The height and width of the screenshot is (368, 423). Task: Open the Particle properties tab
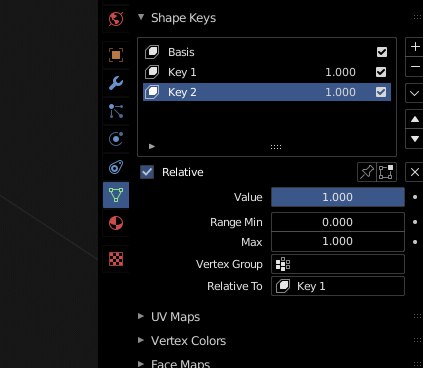pos(116,111)
